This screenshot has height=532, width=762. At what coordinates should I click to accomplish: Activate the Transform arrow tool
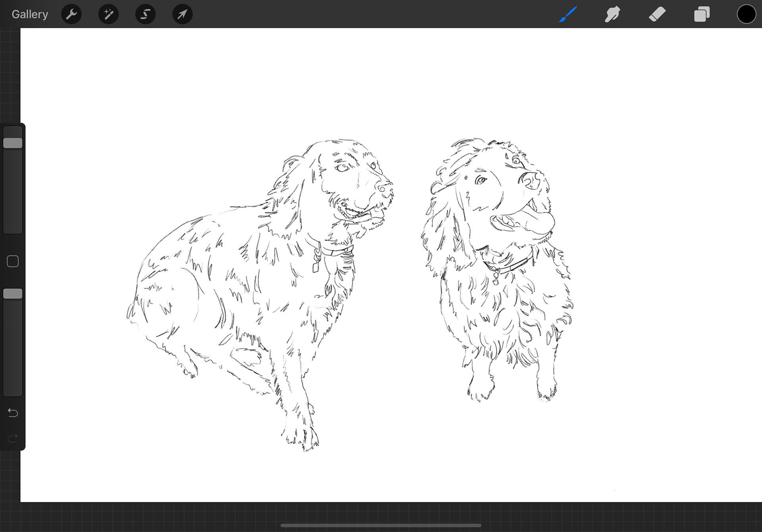coord(182,14)
